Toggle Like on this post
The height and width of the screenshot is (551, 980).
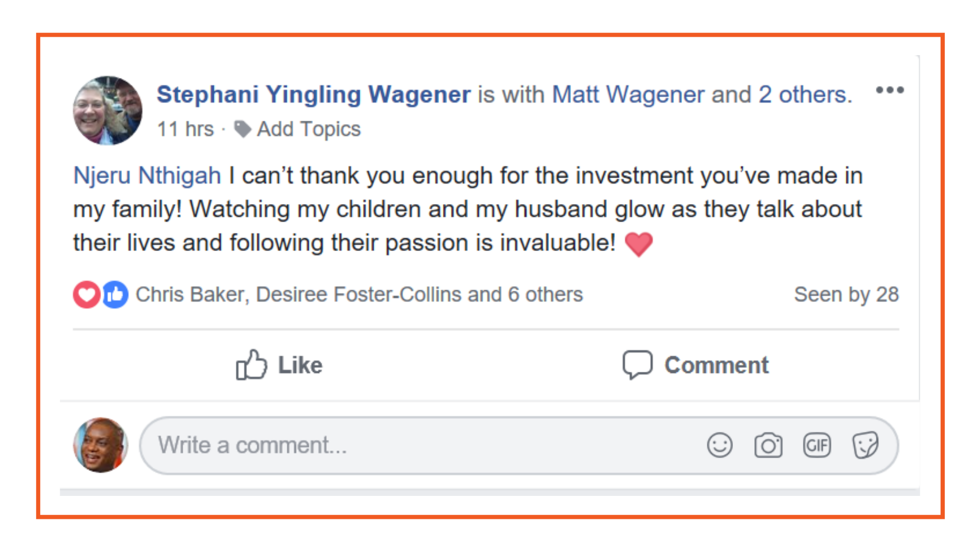coord(300,365)
